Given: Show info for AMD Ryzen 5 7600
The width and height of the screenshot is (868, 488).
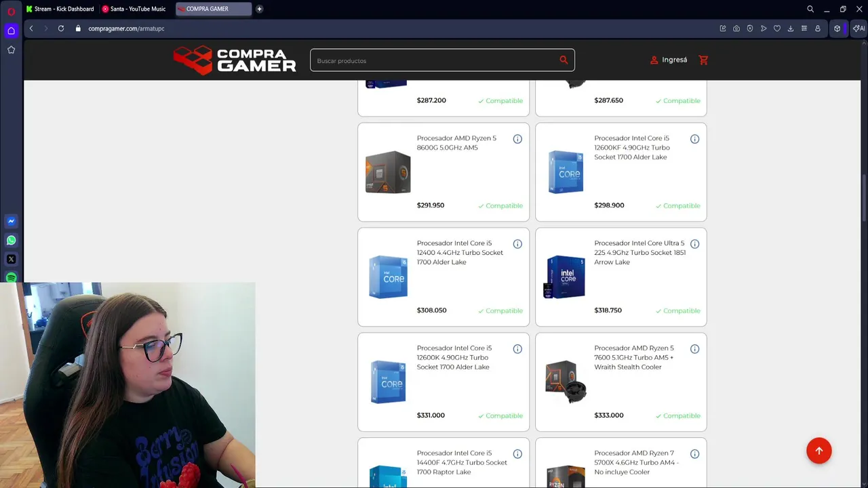Looking at the screenshot, I should click(x=694, y=349).
